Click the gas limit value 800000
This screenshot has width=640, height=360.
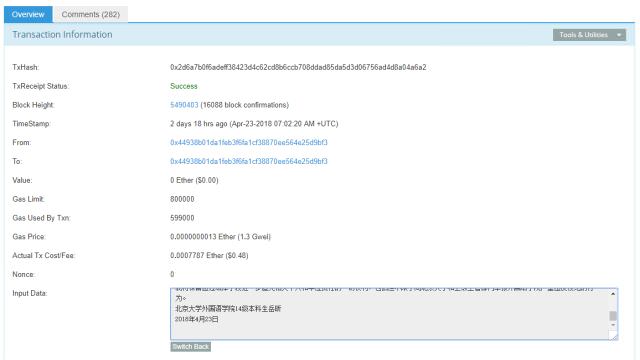pyautogui.click(x=182, y=199)
